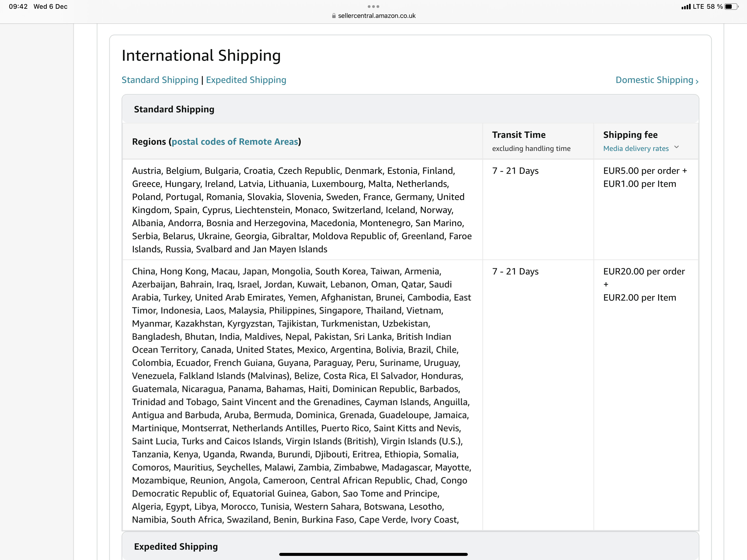Click the International Shipping heading
The image size is (747, 560).
(201, 56)
